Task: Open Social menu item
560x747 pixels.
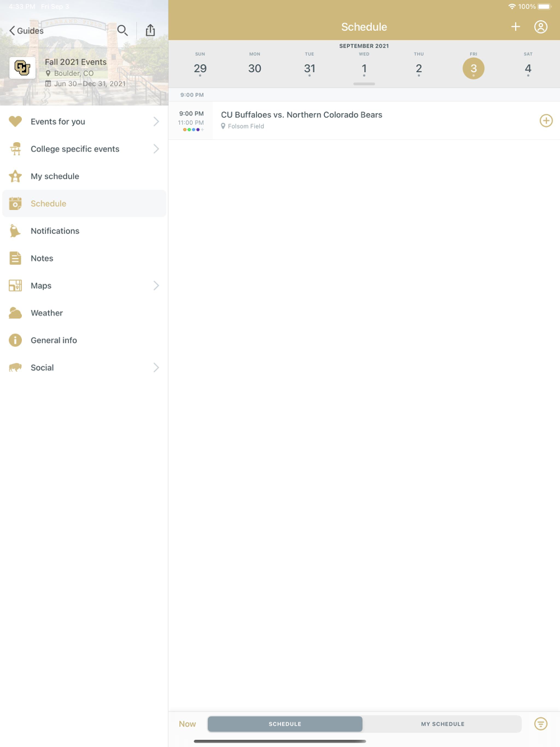Action: [84, 367]
